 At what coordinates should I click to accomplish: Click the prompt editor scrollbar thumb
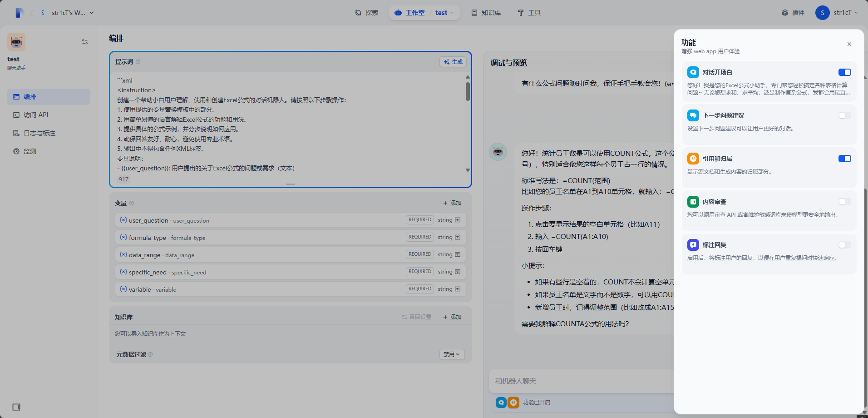(x=468, y=92)
